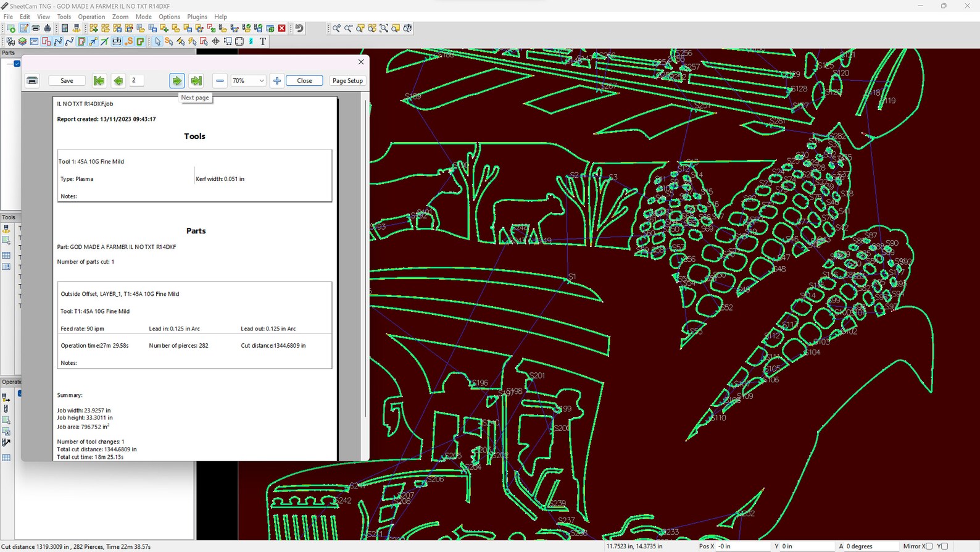Click the red delete X toolbar icon

(282, 28)
